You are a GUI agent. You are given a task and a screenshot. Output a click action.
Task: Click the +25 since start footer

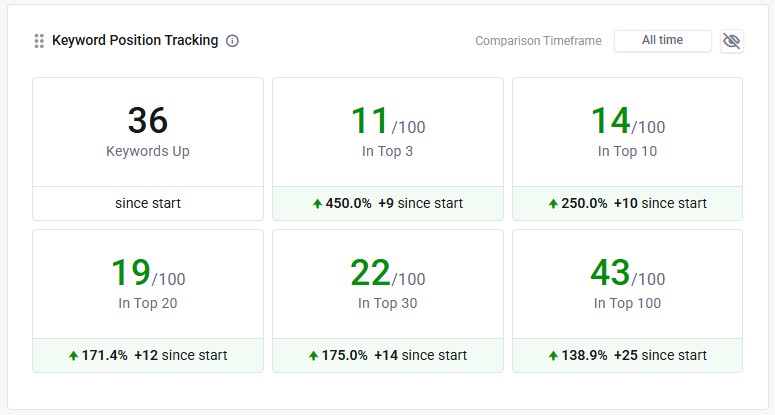660,355
